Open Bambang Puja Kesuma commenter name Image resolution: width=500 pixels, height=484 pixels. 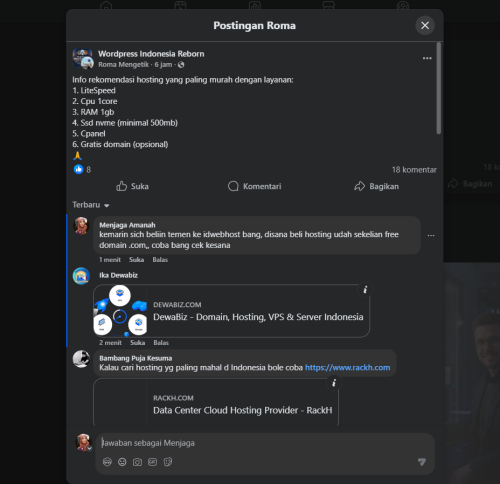click(136, 358)
